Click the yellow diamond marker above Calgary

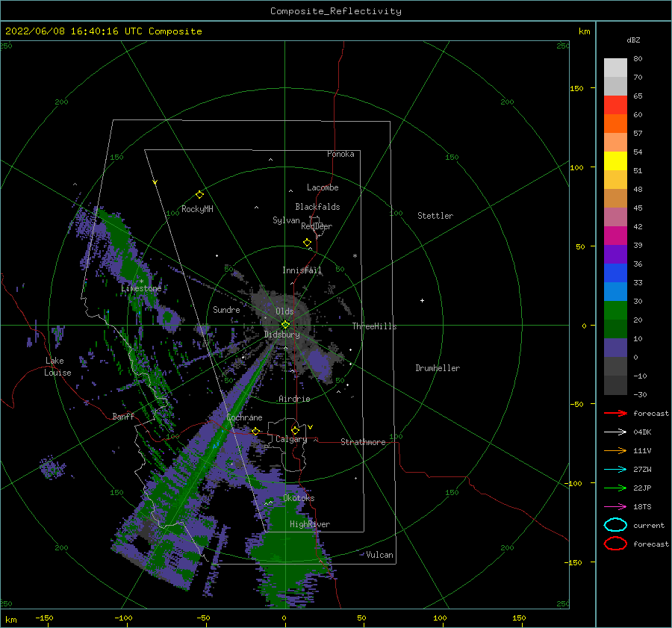click(295, 430)
